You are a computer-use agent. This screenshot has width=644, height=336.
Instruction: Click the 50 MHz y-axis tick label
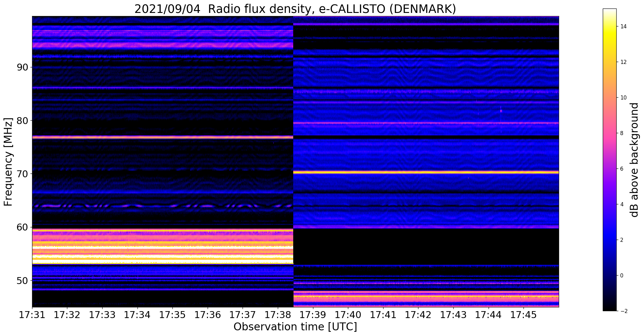22,280
